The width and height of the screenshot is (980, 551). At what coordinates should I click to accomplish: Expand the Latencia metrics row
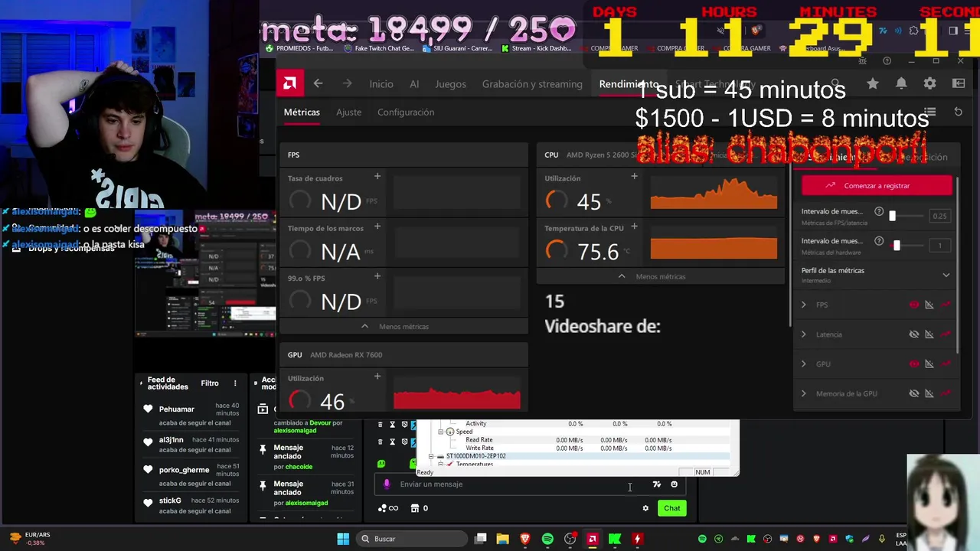click(803, 334)
